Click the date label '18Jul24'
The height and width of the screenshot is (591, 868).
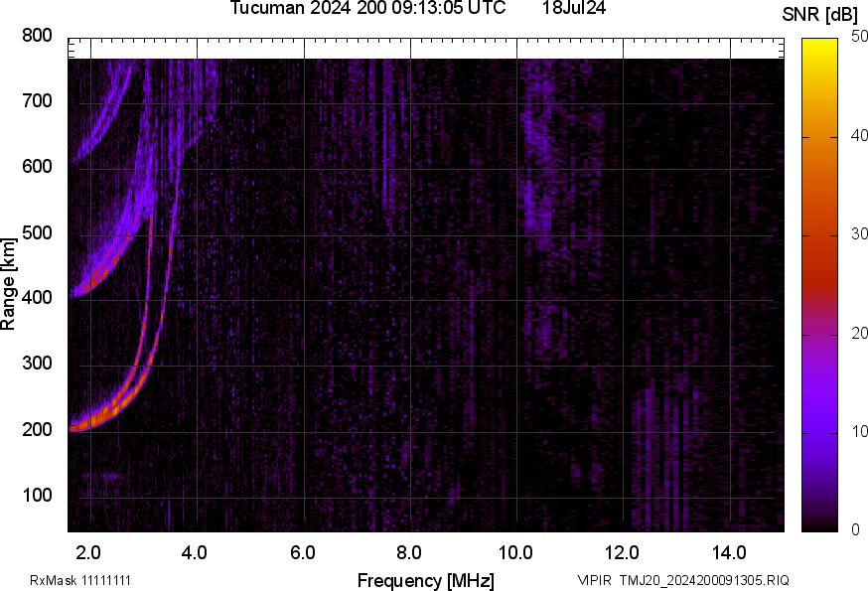[573, 8]
